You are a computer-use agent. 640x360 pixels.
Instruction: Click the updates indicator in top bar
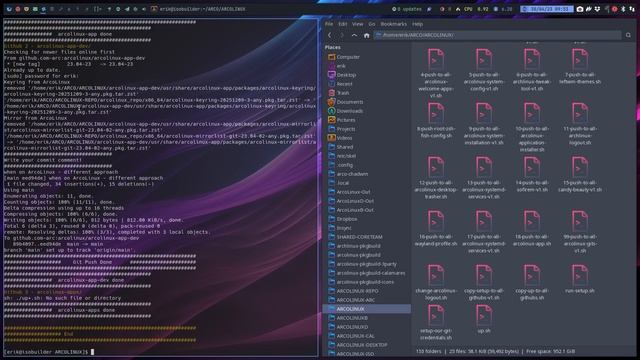tap(407, 9)
